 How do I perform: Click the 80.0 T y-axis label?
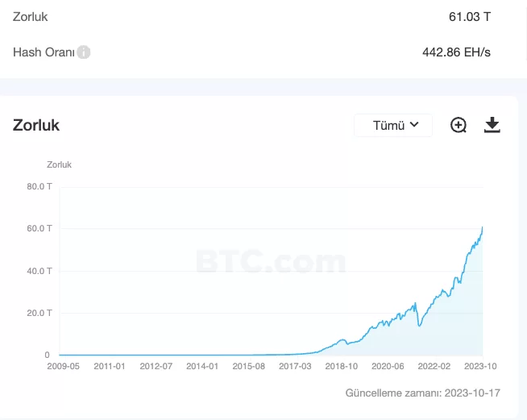click(x=39, y=186)
